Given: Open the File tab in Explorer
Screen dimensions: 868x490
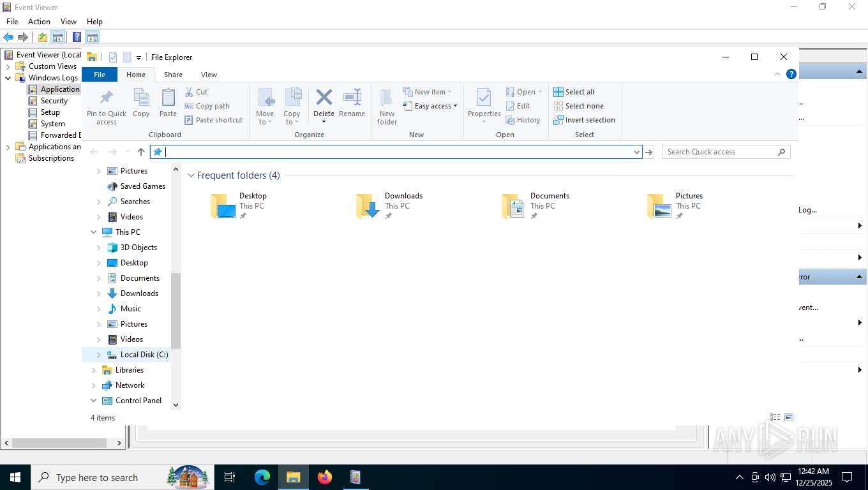Looking at the screenshot, I should coord(100,75).
